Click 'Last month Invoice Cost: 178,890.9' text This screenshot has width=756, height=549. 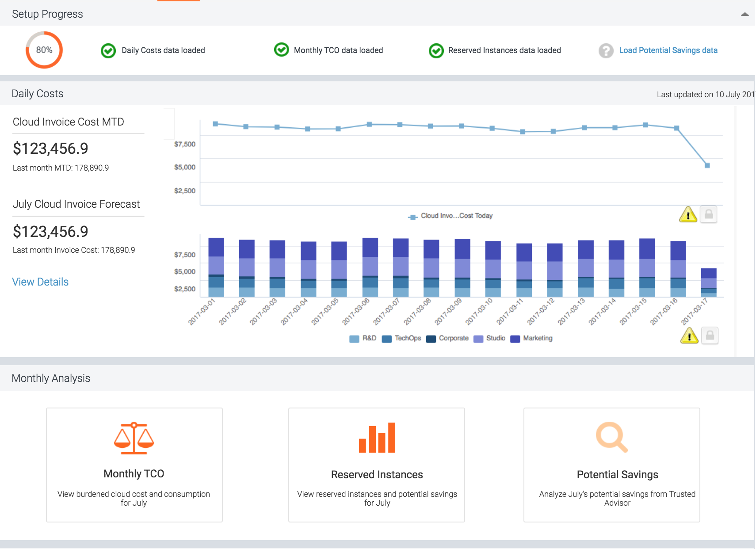tap(74, 250)
